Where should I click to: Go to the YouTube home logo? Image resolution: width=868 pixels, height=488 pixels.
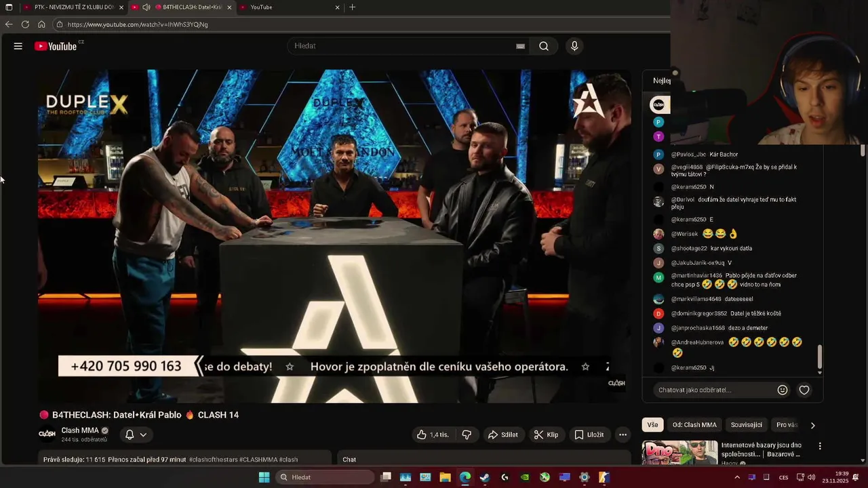(x=56, y=46)
